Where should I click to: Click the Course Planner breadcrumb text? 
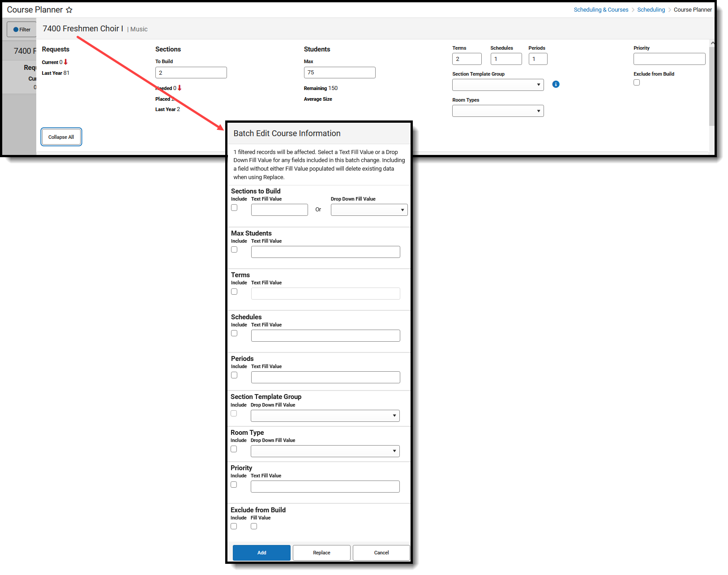(x=693, y=10)
